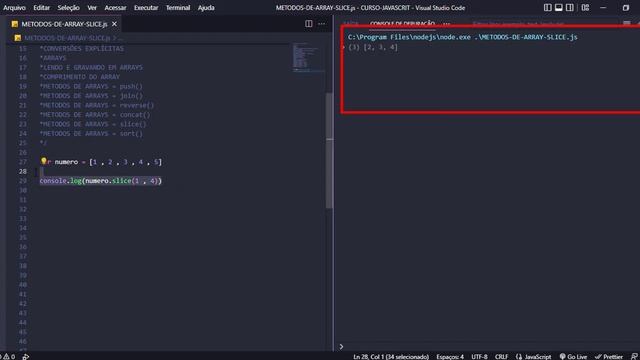This screenshot has width=640, height=360.
Task: Open the Editar menu
Action: (41, 8)
